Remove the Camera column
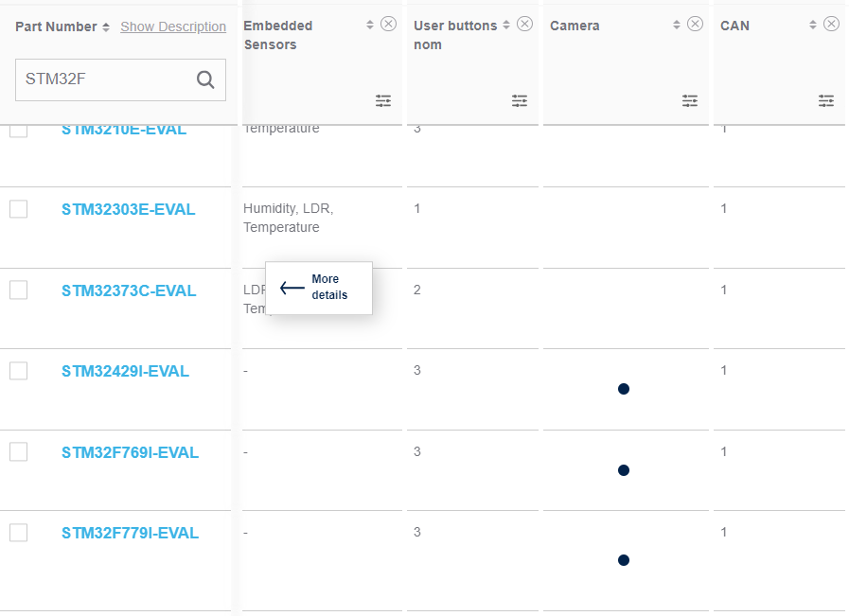Image resolution: width=849 pixels, height=616 pixels. tap(696, 24)
